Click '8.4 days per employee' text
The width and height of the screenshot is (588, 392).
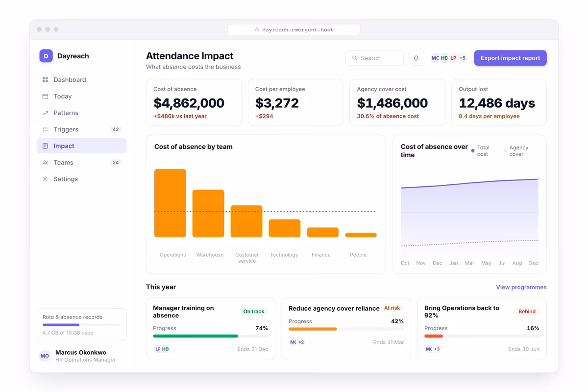pyautogui.click(x=489, y=117)
